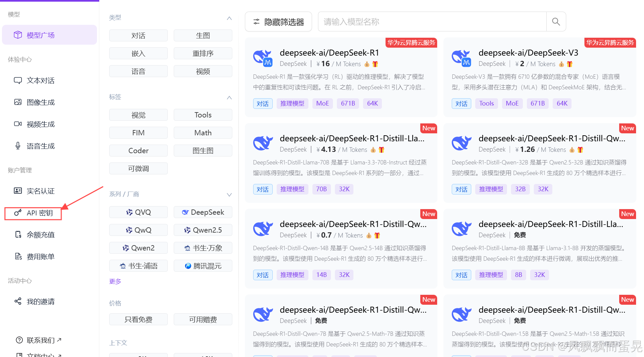Open the deepseek-ai/DeepSeek-V3 model card logo

(461, 58)
